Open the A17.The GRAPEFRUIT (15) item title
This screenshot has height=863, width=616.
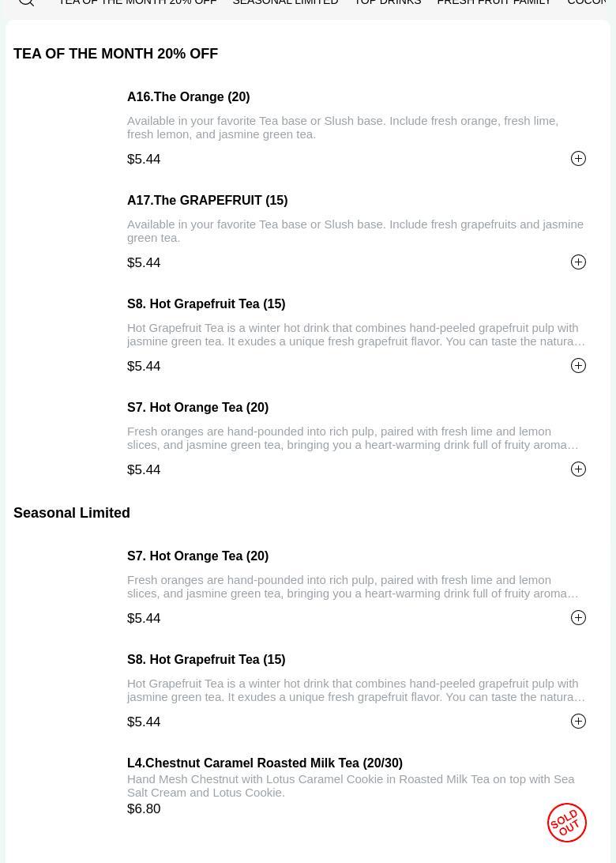[207, 201]
